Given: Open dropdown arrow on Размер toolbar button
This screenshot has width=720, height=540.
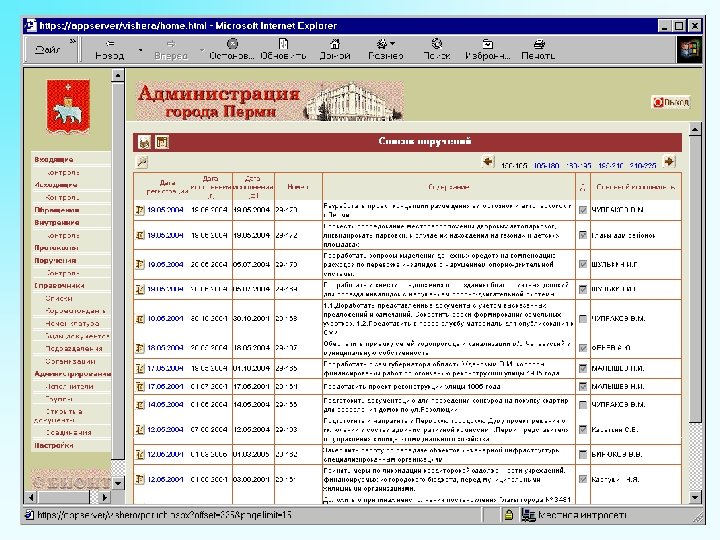Looking at the screenshot, I should coord(393,44).
